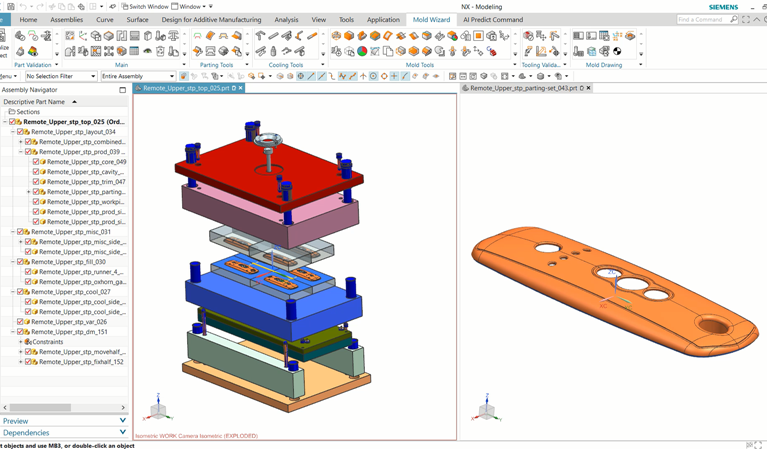
Task: Click the Undo arrow icon
Action: 23,6
